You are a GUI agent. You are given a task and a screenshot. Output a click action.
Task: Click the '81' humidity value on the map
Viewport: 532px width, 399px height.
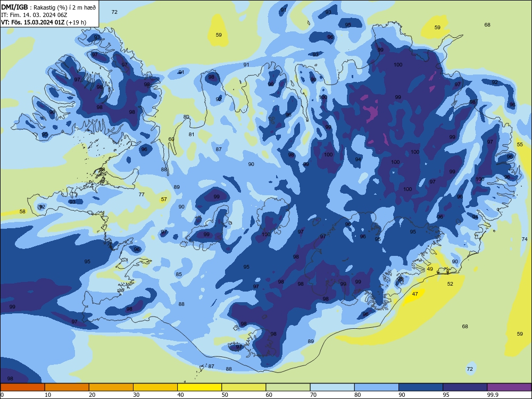pos(192,135)
